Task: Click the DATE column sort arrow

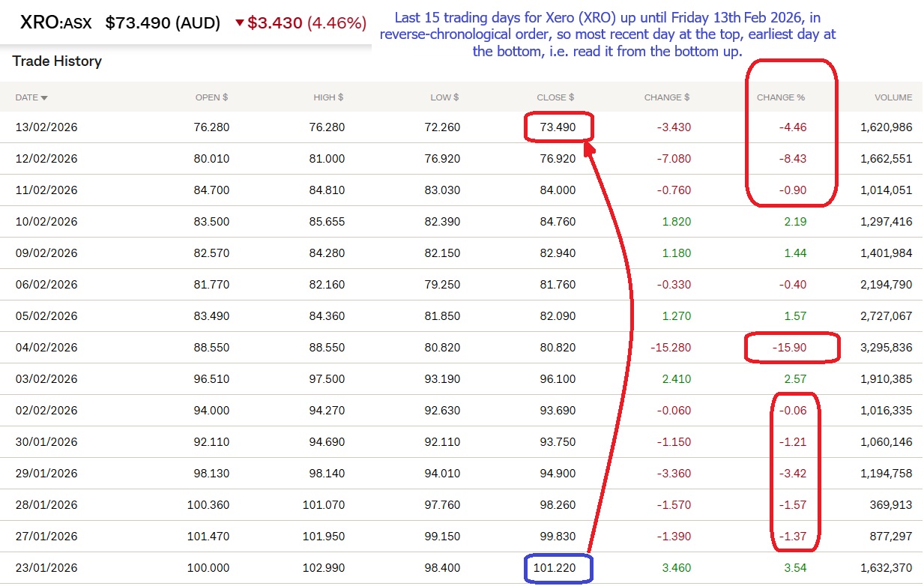Action: [x=44, y=98]
